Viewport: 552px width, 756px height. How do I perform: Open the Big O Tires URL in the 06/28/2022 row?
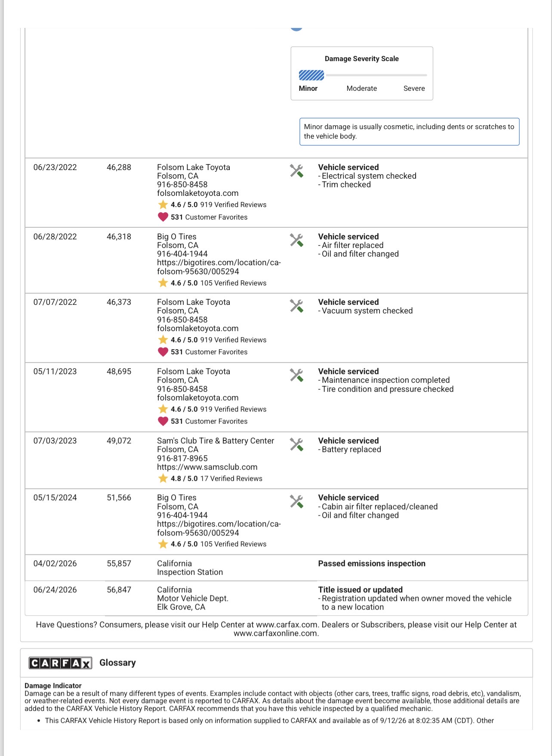pyautogui.click(x=219, y=267)
